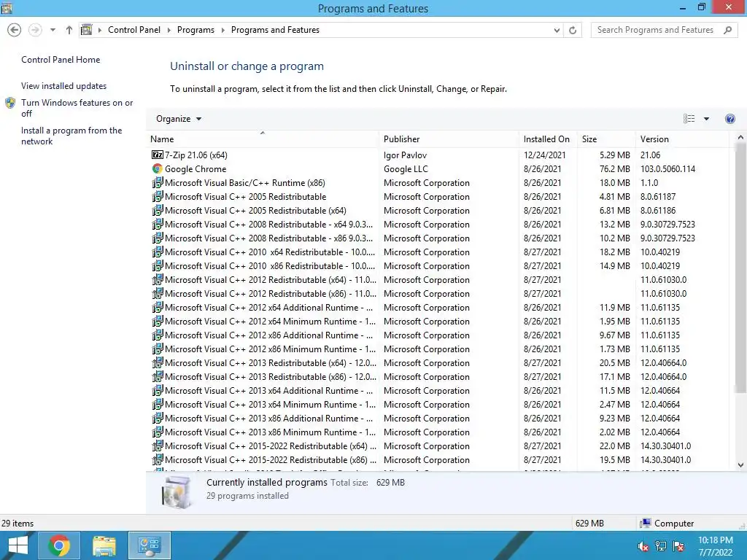Select Microsoft Visual Basic/C++ Runtime (x86) icon
Image resolution: width=747 pixels, height=560 pixels.
pos(158,182)
